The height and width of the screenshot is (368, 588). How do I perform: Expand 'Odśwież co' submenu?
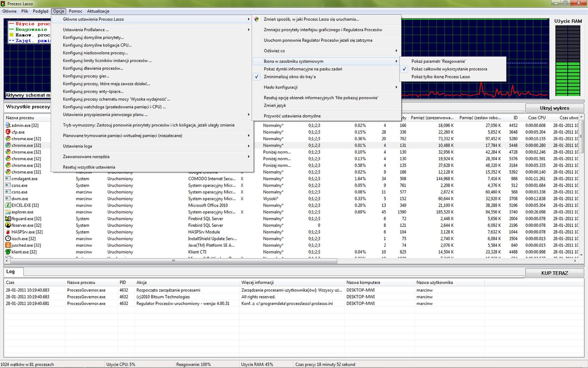click(x=327, y=51)
